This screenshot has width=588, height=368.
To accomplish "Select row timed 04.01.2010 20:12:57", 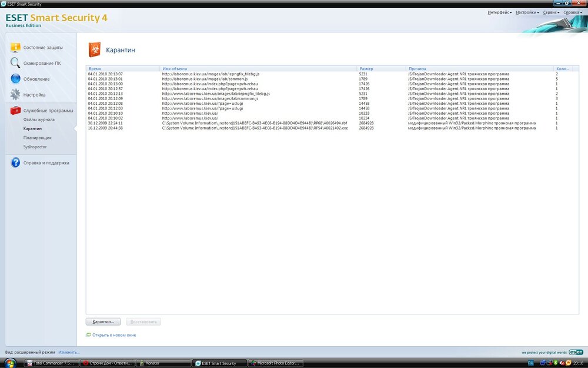I will coord(332,89).
